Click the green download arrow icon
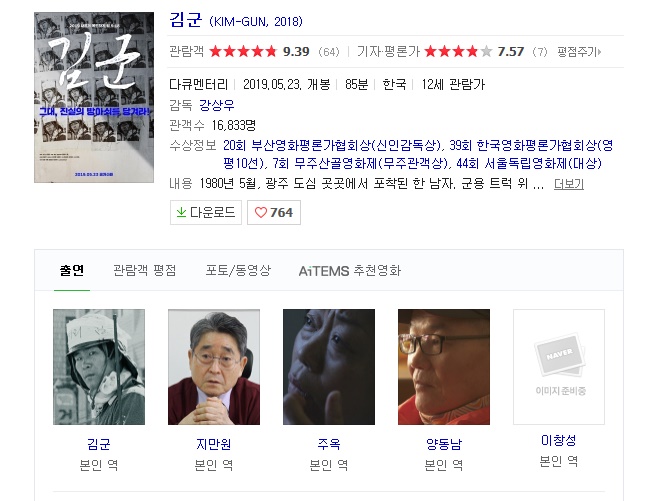The image size is (659, 501). pyautogui.click(x=181, y=212)
